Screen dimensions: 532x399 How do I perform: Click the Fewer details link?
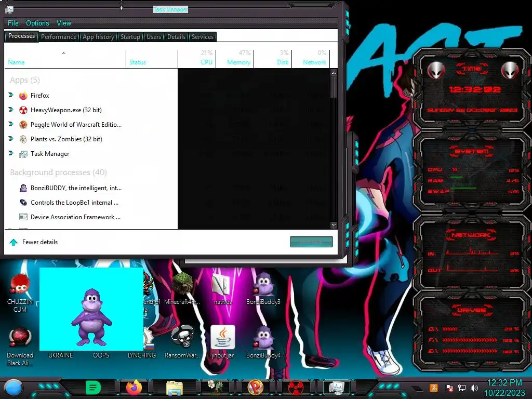click(x=40, y=242)
